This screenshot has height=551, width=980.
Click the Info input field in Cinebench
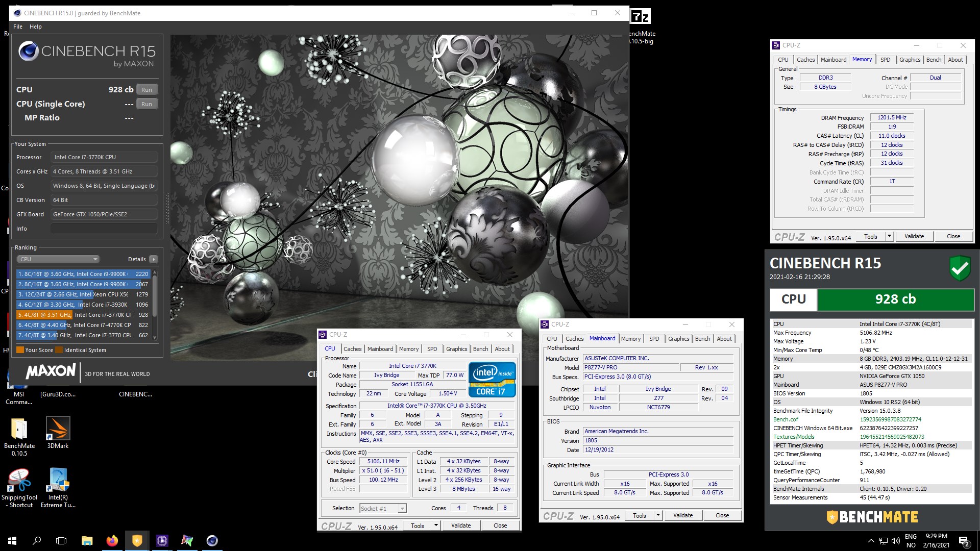[104, 229]
